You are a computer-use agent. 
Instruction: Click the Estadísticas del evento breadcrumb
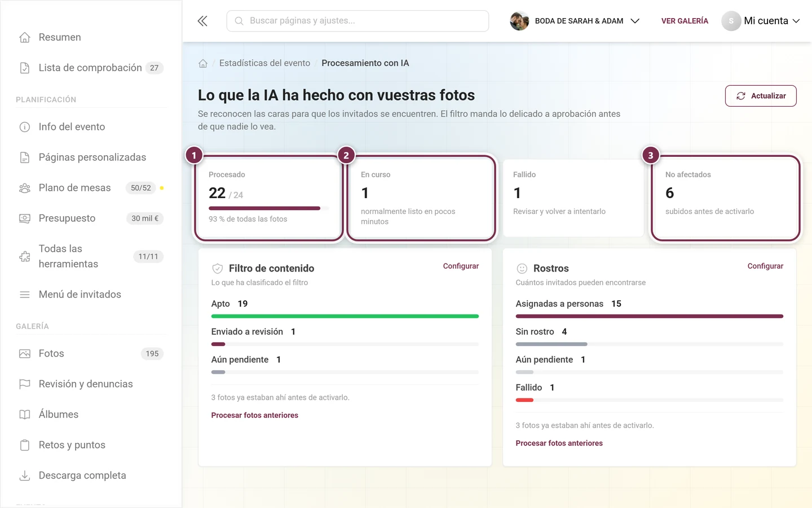pos(264,63)
